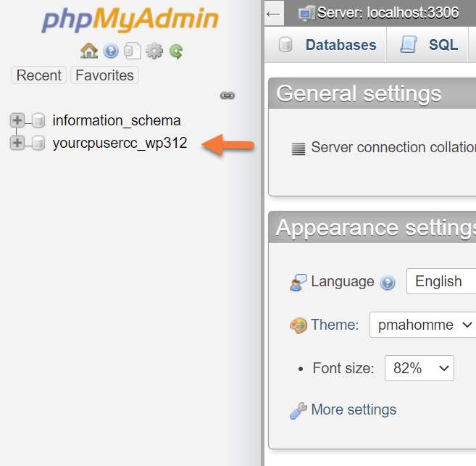Screen dimensions: 476x466
Task: Click the left arrow collapse panel icon
Action: (273, 12)
